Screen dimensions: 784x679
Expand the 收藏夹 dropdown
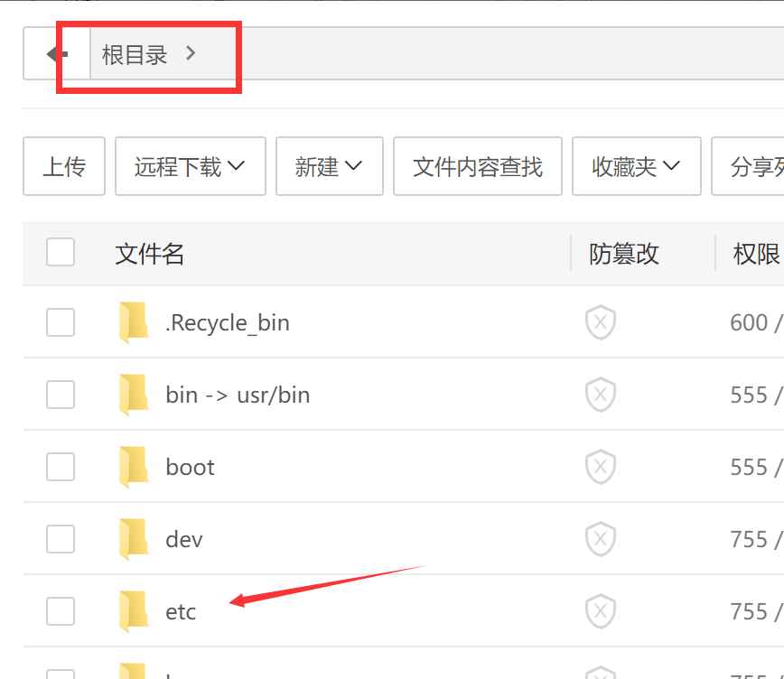(x=636, y=166)
